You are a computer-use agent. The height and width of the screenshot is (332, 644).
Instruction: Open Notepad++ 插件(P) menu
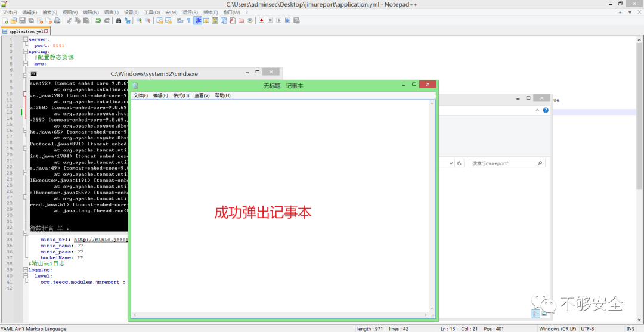[x=210, y=13]
